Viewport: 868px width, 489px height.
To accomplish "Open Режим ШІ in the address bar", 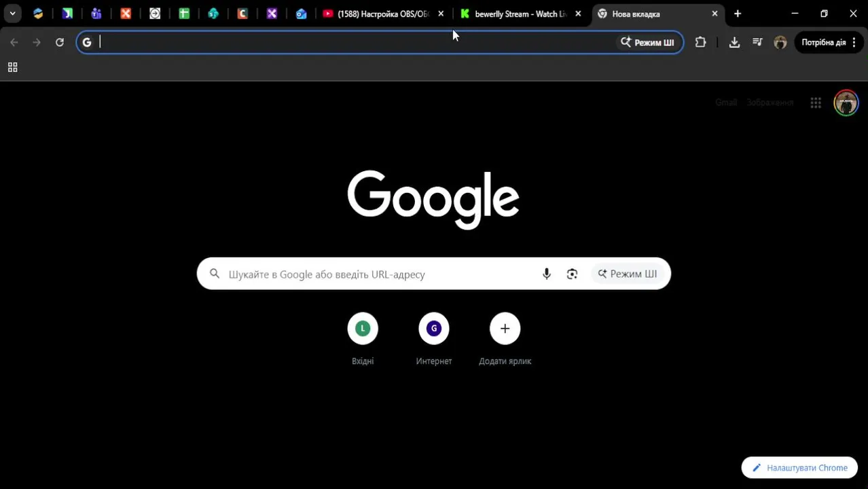I will pos(647,42).
